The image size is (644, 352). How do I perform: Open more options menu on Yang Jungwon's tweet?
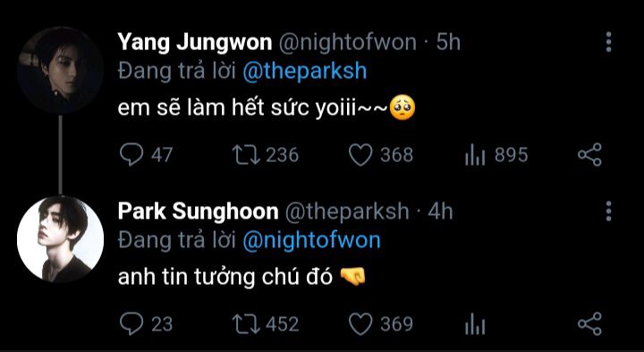(x=608, y=42)
